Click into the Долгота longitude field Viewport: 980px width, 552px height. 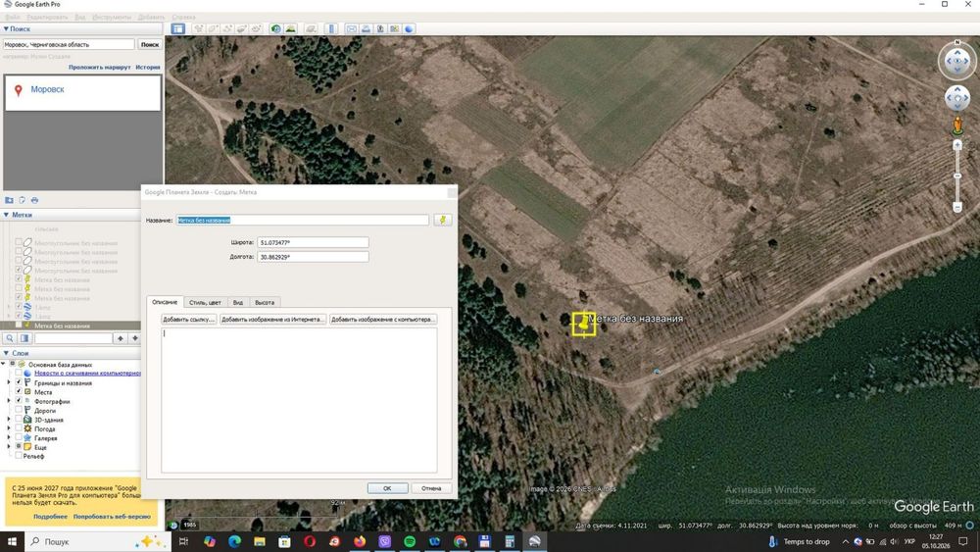(313, 257)
